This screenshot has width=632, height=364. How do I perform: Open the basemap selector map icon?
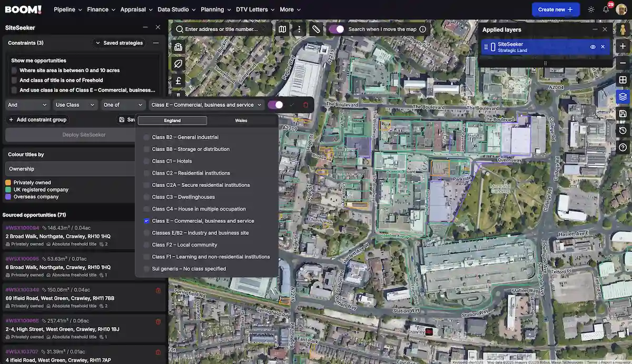pos(283,29)
